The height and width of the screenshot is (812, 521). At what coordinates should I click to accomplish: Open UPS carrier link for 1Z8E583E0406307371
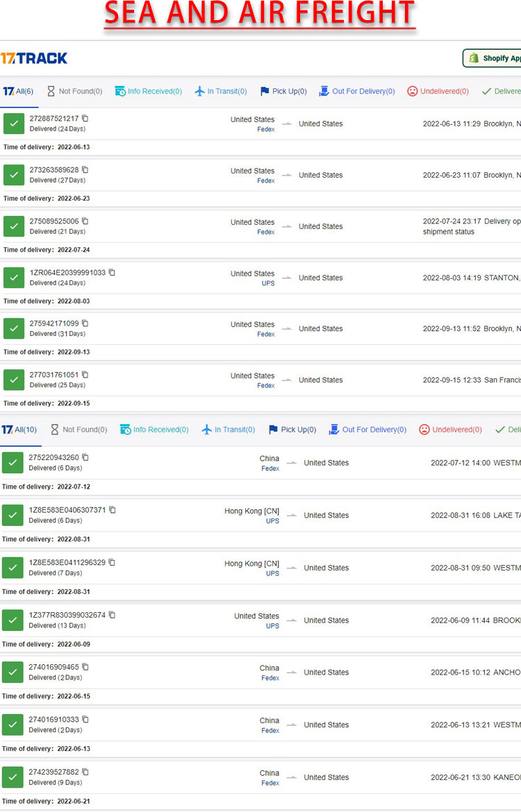(x=273, y=521)
